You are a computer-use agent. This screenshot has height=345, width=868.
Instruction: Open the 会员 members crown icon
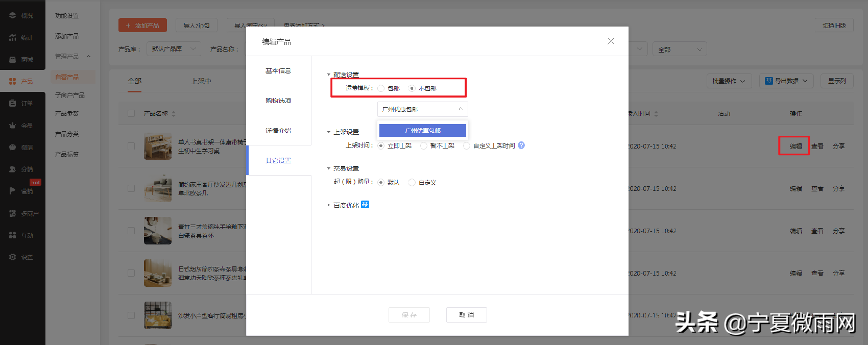click(x=12, y=125)
